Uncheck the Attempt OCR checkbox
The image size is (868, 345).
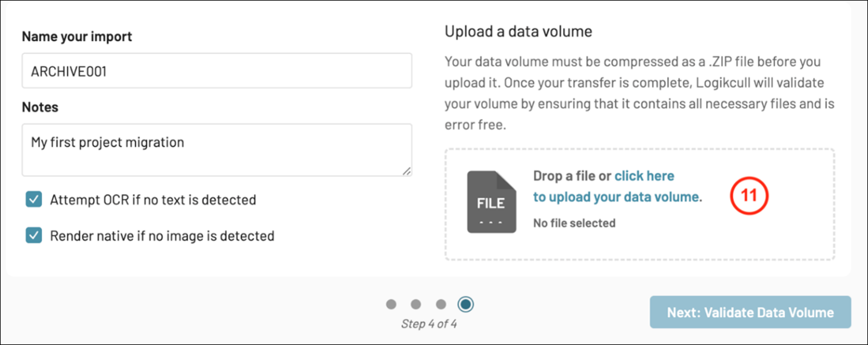(33, 199)
